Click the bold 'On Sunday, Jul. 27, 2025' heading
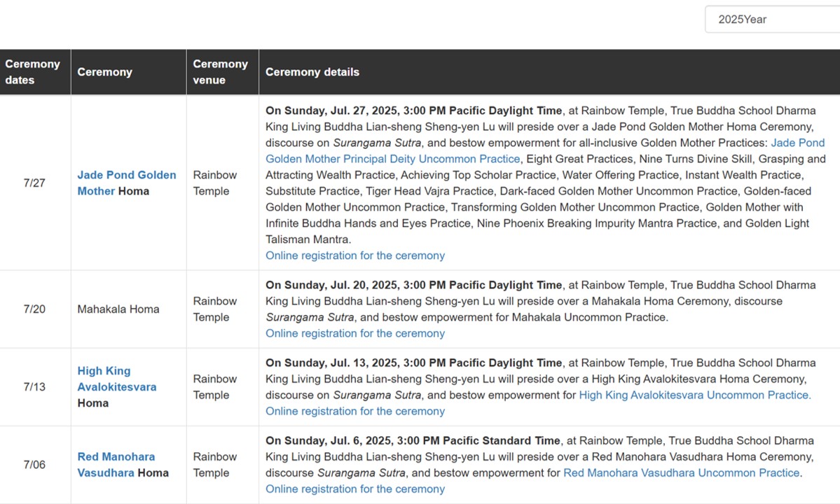 [413, 111]
